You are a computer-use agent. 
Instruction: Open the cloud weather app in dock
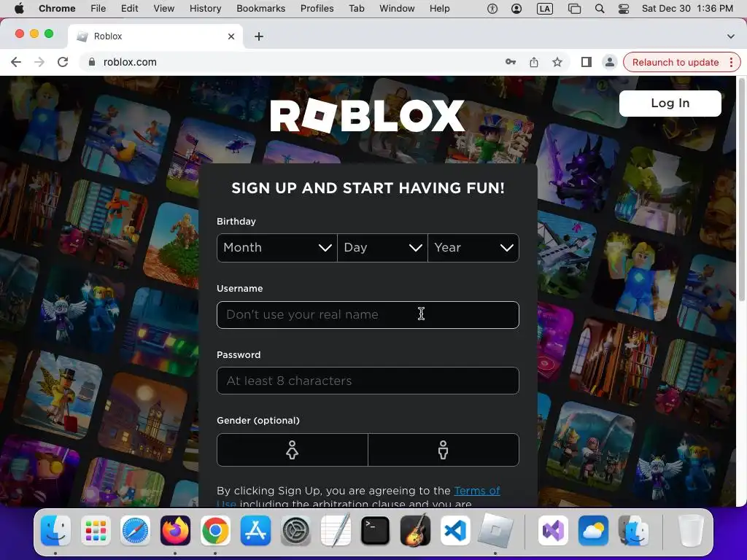pyautogui.click(x=593, y=531)
